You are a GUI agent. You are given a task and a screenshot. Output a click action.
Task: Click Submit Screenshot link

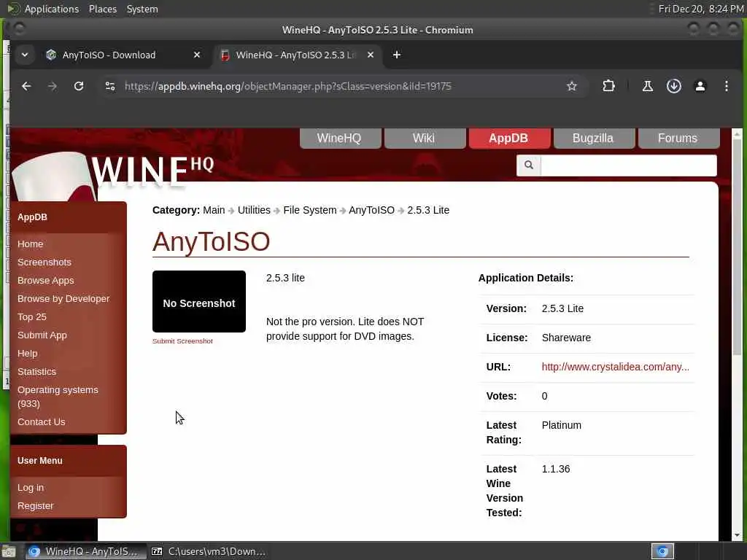[182, 341]
